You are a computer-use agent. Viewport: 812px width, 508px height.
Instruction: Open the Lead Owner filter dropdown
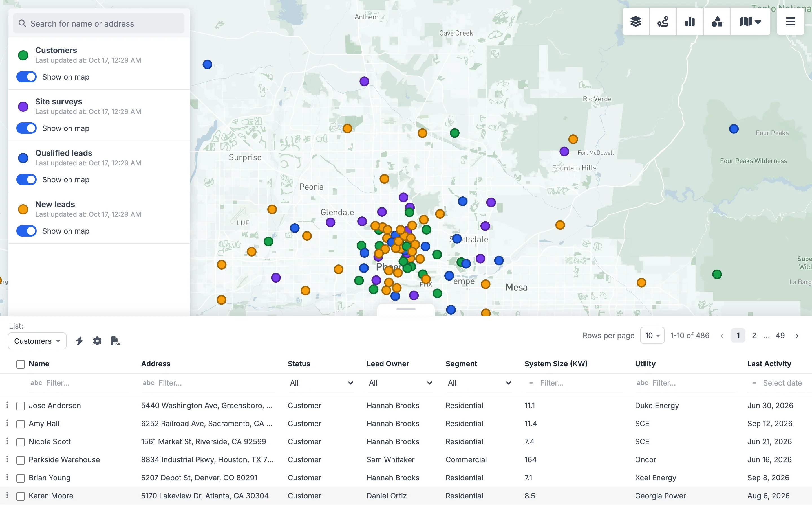(400, 383)
